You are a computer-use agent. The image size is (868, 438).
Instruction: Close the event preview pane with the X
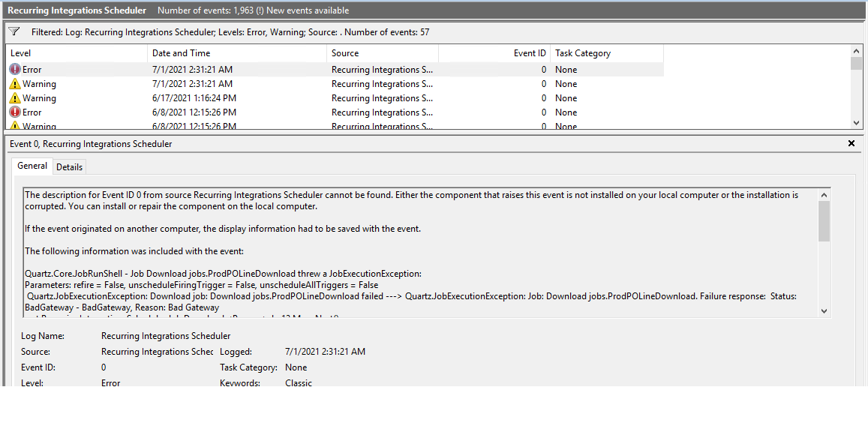pyautogui.click(x=851, y=142)
